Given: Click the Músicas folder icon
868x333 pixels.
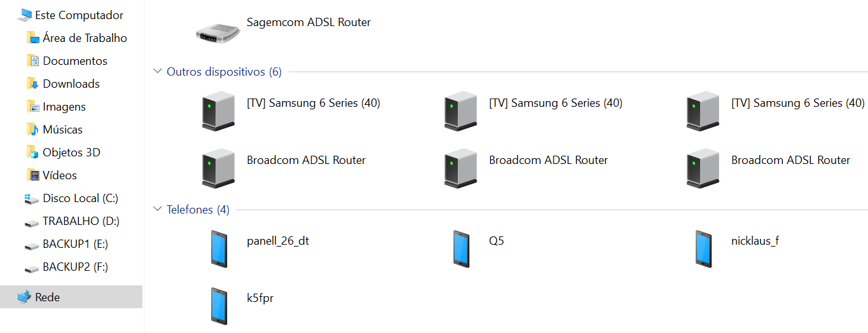Looking at the screenshot, I should click(32, 130).
